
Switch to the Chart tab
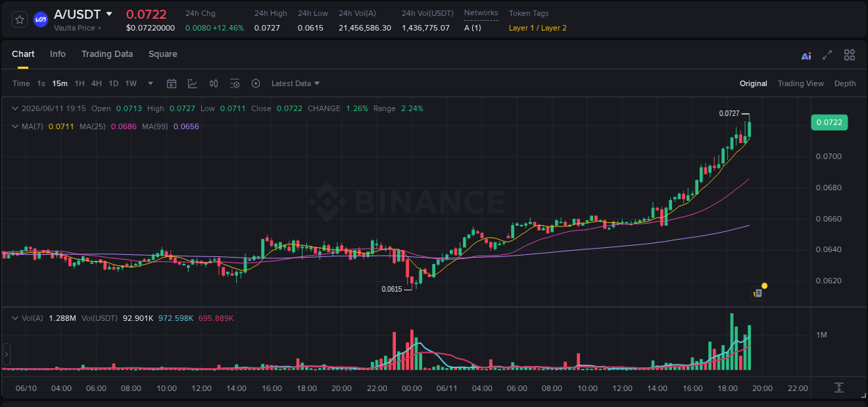coord(23,54)
